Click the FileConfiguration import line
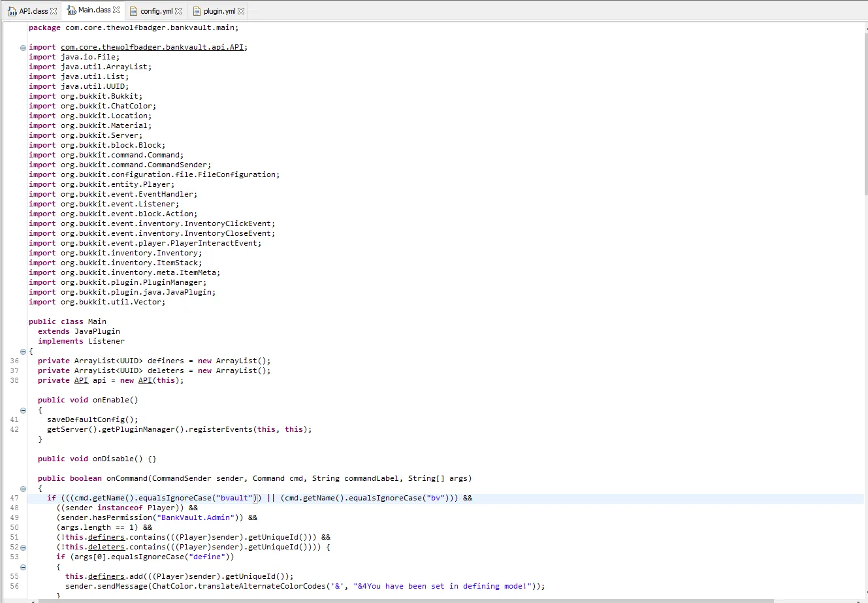The width and height of the screenshot is (868, 603). (154, 174)
